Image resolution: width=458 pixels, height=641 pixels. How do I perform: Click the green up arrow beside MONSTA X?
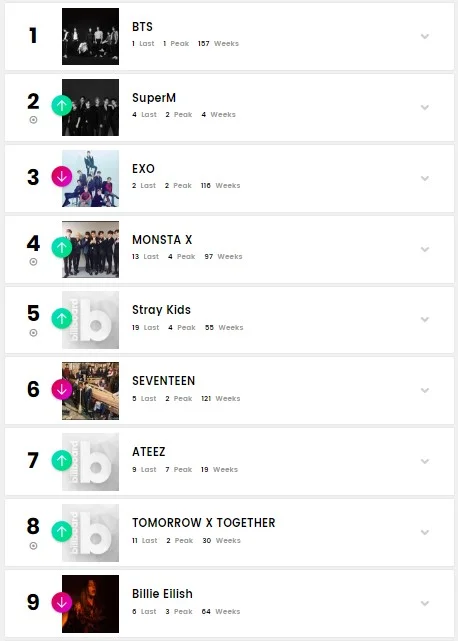(62, 247)
